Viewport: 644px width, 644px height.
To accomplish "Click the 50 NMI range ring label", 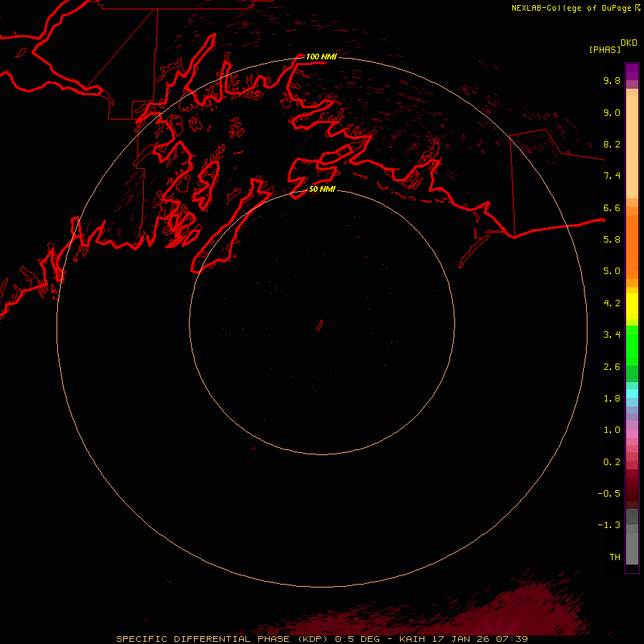I will [322, 189].
